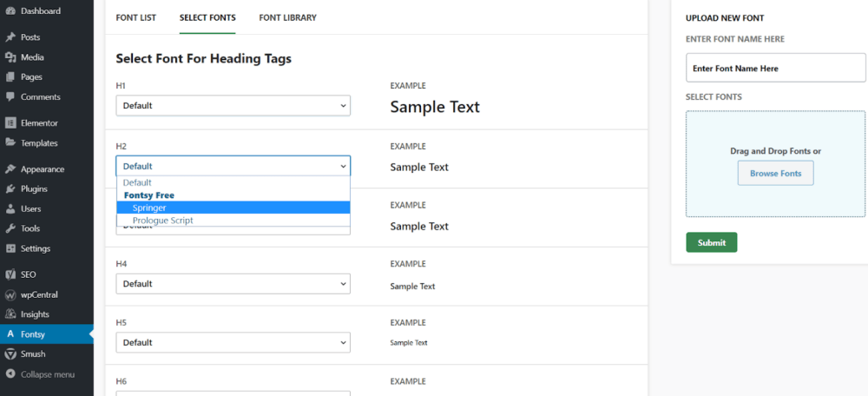Image resolution: width=868 pixels, height=396 pixels.
Task: Open the H4 font dropdown
Action: (x=233, y=284)
